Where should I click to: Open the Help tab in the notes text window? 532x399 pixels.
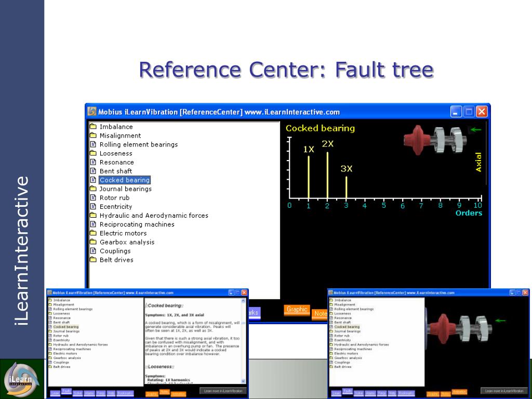coord(111,393)
